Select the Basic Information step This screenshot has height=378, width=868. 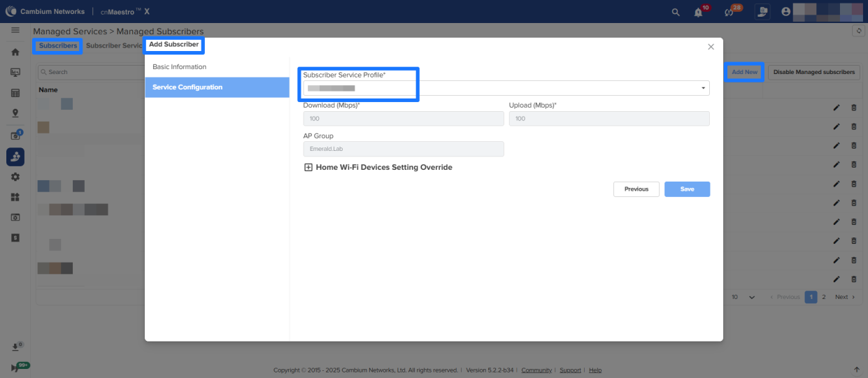[x=180, y=67]
